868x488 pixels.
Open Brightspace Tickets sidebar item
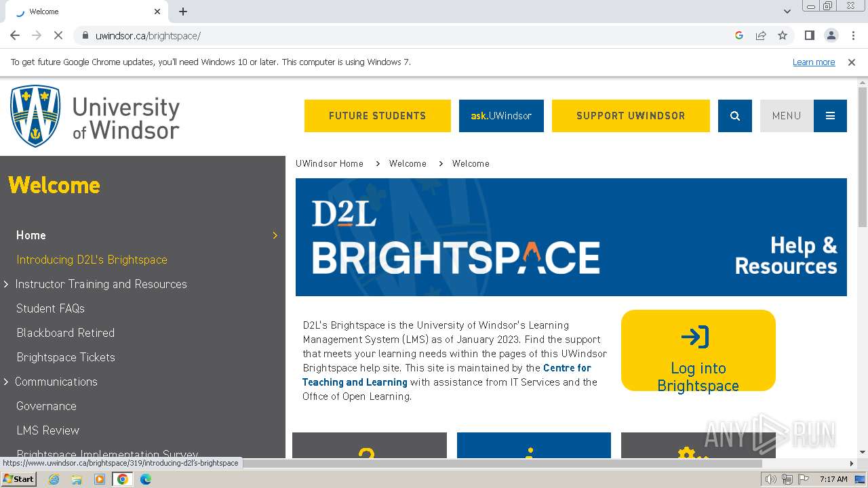(66, 357)
